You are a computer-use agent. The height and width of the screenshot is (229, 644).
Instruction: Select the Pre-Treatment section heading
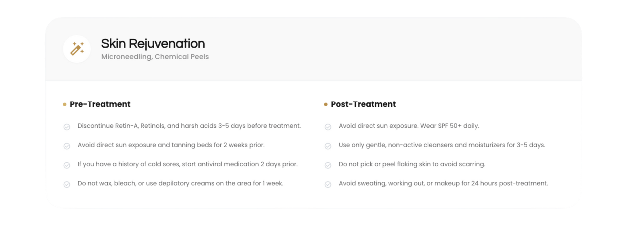[x=100, y=104]
